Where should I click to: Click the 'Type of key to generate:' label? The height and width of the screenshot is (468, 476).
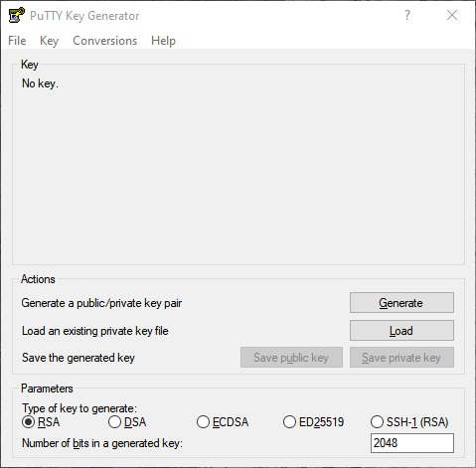[x=79, y=408]
